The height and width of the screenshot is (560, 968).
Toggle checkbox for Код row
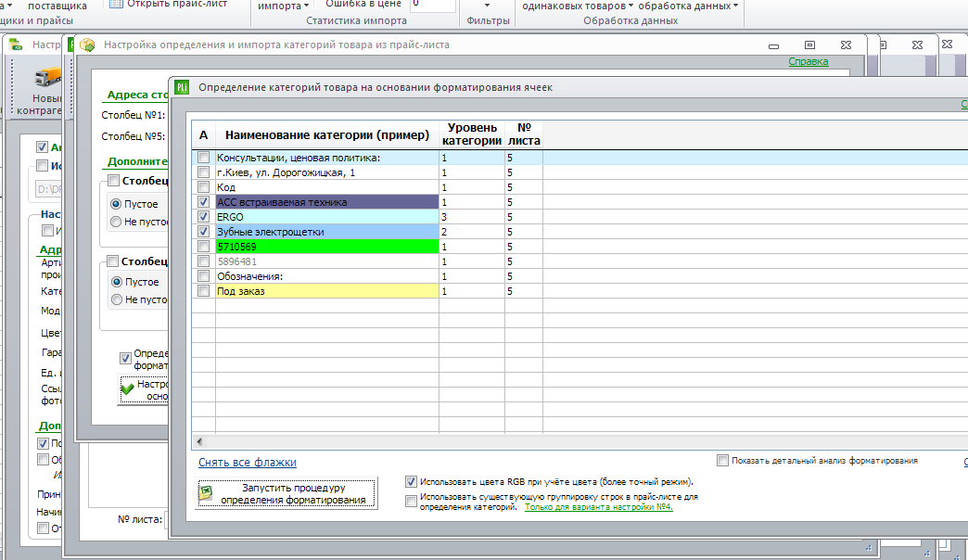point(203,187)
